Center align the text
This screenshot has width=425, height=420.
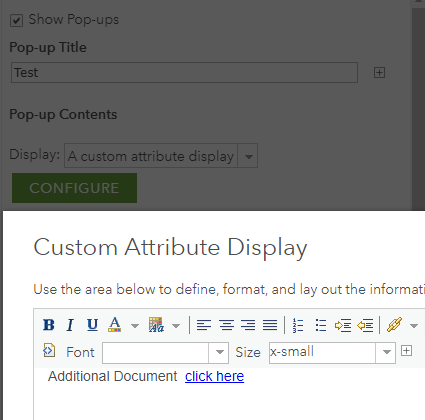226,325
